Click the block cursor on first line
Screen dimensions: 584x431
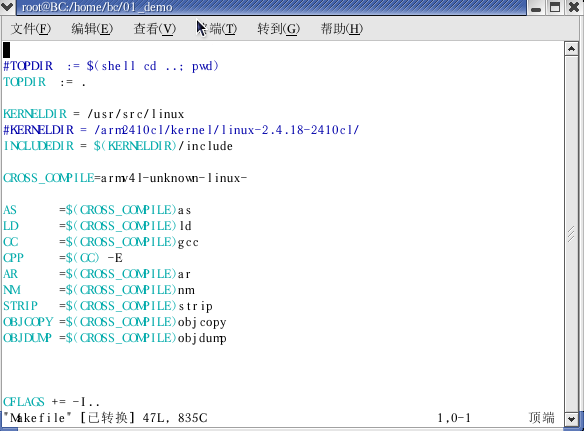7,50
